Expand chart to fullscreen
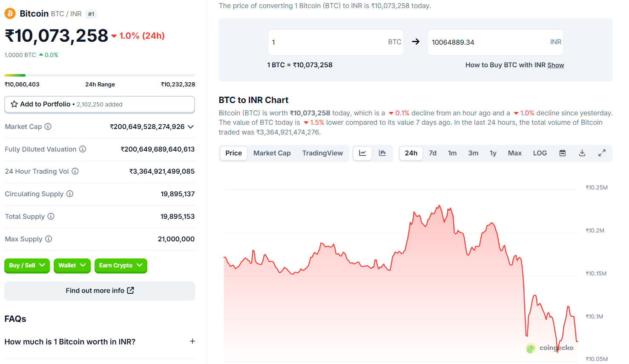The height and width of the screenshot is (364, 629). coord(602,153)
